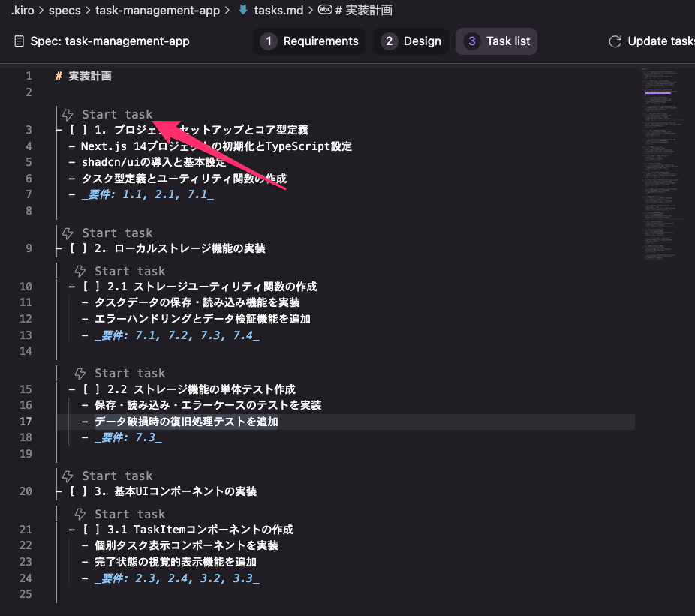The width and height of the screenshot is (695, 616).
Task: Click lightning icon above task 1 プロジェクトセットアップ
Action: click(x=68, y=115)
